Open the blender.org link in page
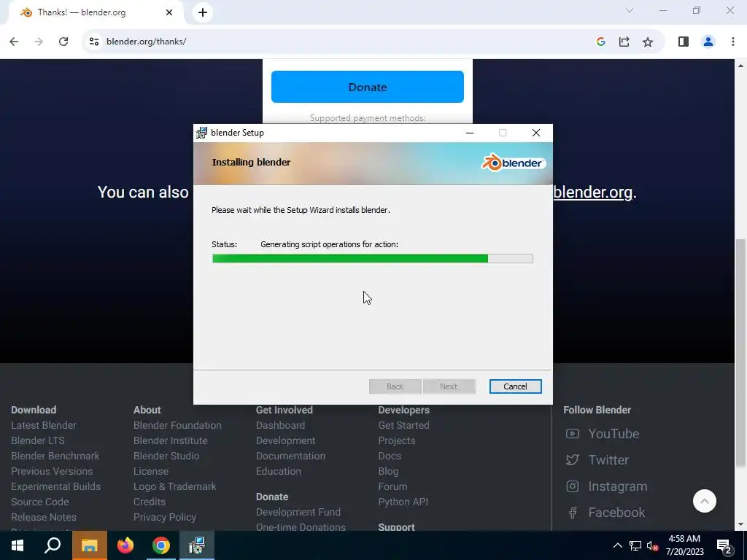747x560 pixels. pyautogui.click(x=592, y=192)
